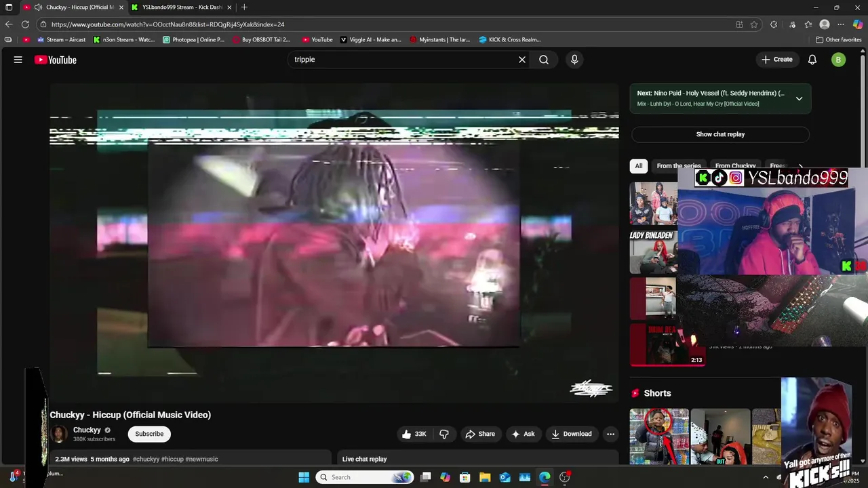Image resolution: width=868 pixels, height=488 pixels.
Task: Switch to the Chuckyy - Hiccup tab
Action: click(x=75, y=7)
